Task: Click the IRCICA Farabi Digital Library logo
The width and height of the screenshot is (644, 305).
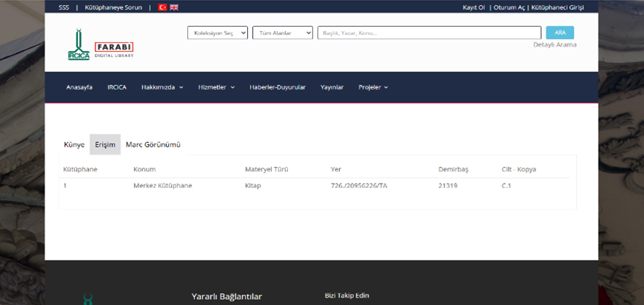Action: 100,44
